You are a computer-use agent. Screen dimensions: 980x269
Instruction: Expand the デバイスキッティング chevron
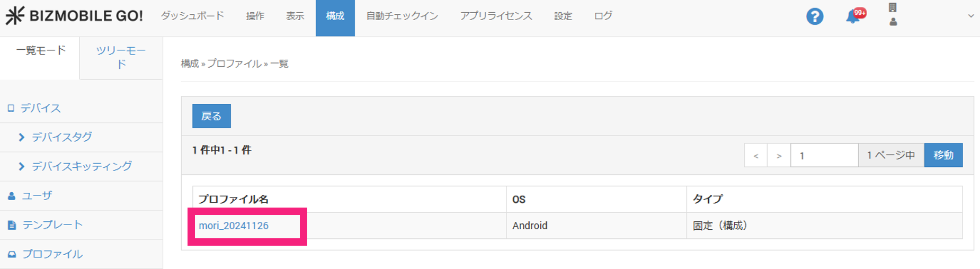(x=22, y=166)
